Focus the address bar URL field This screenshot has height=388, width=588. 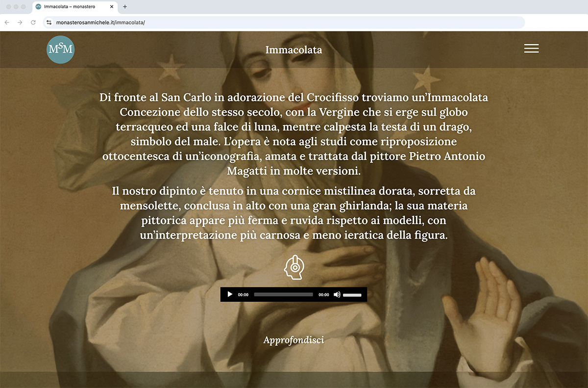click(x=284, y=23)
